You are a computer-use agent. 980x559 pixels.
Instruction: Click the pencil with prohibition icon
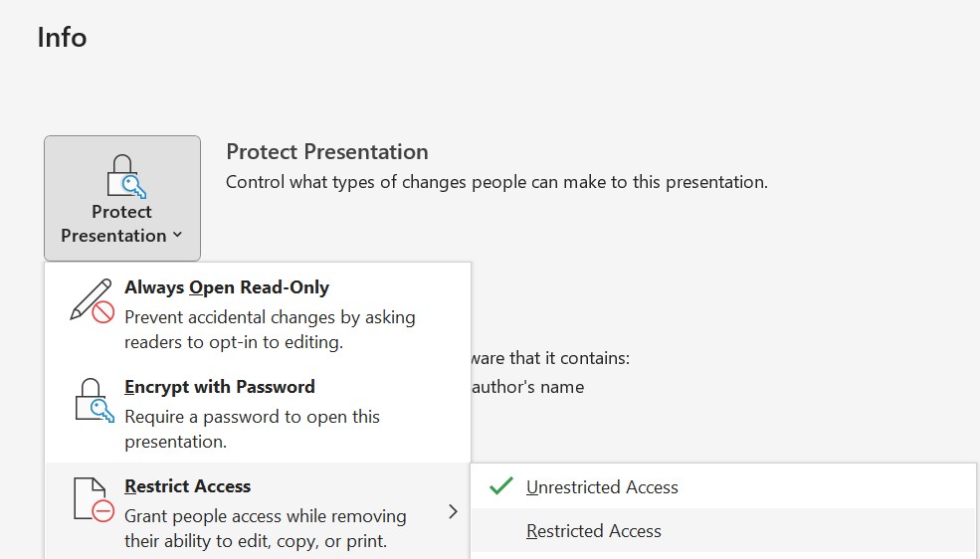[92, 300]
